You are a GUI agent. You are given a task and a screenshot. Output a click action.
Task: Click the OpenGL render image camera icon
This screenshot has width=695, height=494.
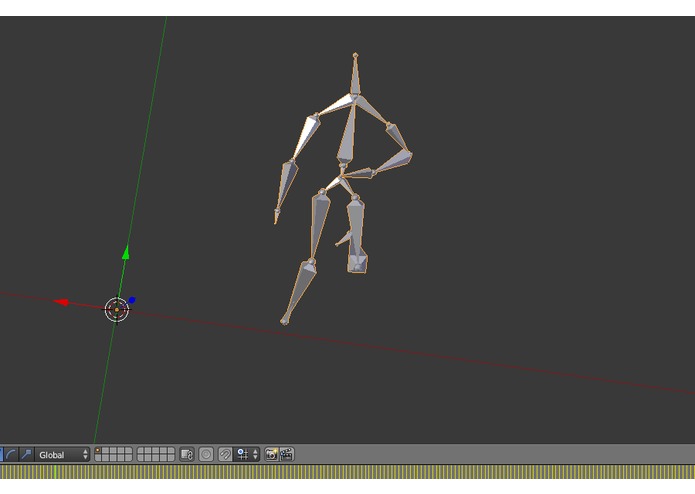point(271,455)
